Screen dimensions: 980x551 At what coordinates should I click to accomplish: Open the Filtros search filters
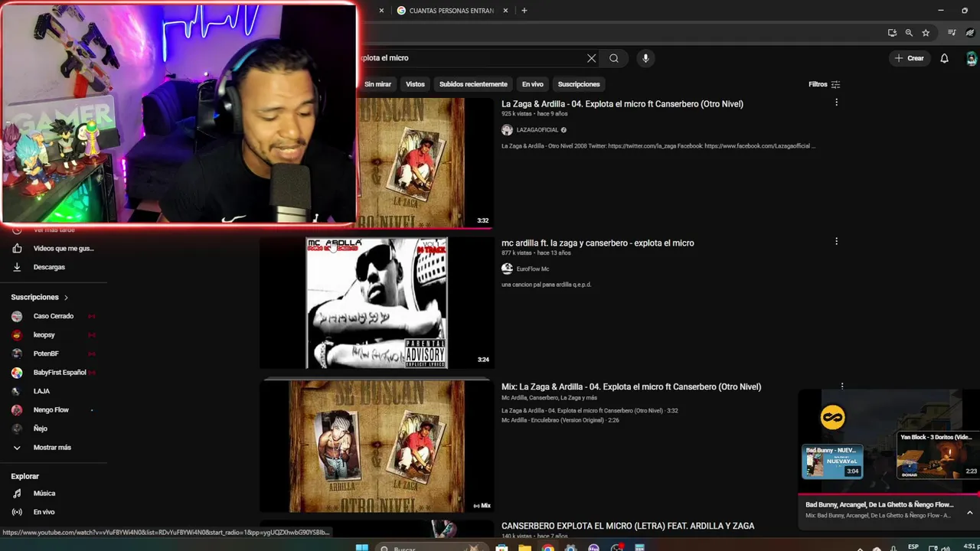pyautogui.click(x=825, y=84)
